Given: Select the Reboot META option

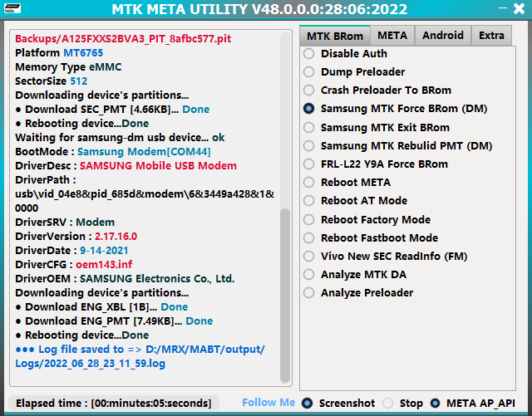Looking at the screenshot, I should (347, 183).
